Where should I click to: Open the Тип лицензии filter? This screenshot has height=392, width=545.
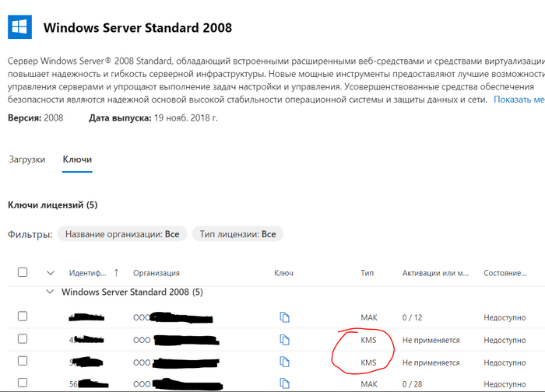237,234
